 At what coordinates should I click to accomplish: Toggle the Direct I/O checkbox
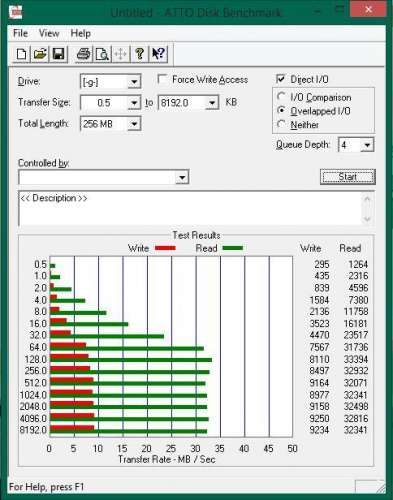pos(281,79)
